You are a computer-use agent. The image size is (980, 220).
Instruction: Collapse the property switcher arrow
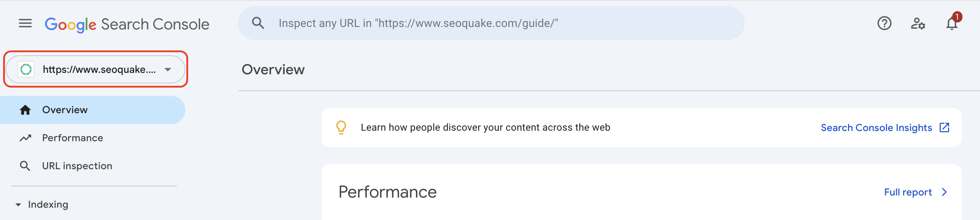pos(168,69)
